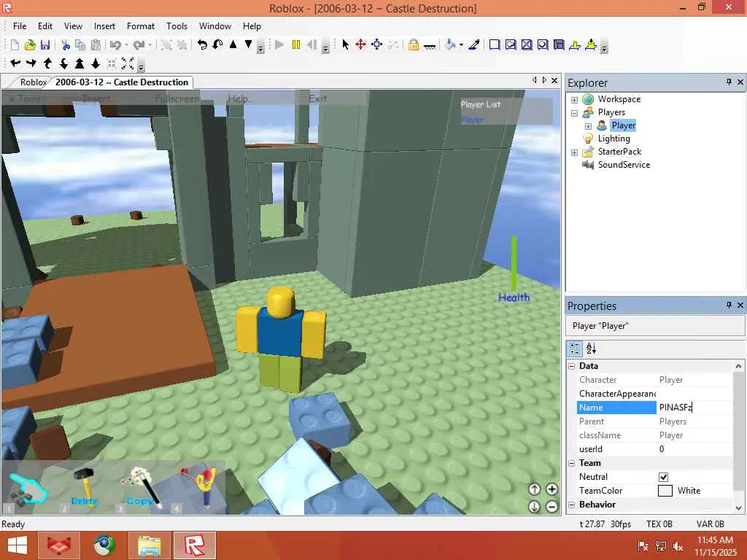Click the Redo arrow icon
This screenshot has width=747, height=560.
point(139,45)
